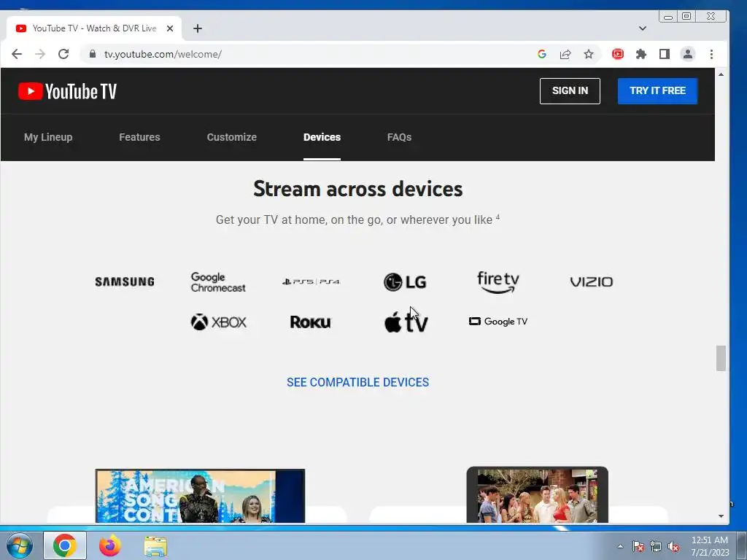The height and width of the screenshot is (560, 747).
Task: Click the browser forward arrow
Action: [x=40, y=54]
